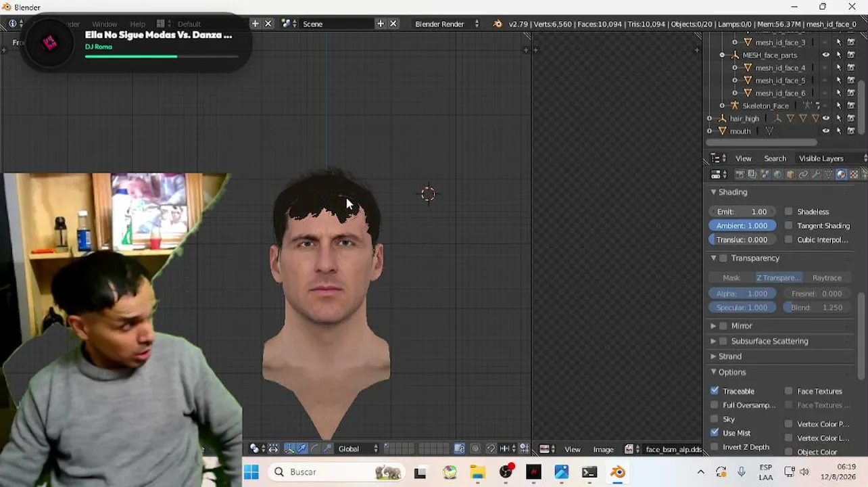The height and width of the screenshot is (487, 868).
Task: Toggle the snap magnet icon
Action: (491, 448)
